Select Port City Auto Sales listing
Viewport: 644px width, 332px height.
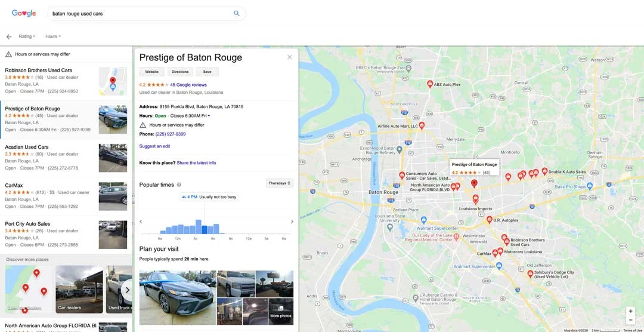pos(66,235)
